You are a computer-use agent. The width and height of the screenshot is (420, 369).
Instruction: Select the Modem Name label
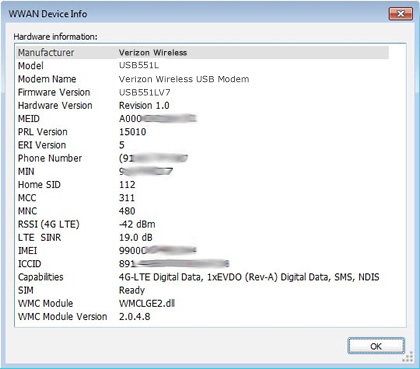47,79
